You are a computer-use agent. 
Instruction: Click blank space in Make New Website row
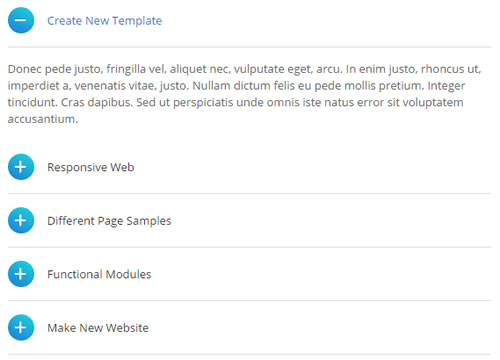pos(320,328)
